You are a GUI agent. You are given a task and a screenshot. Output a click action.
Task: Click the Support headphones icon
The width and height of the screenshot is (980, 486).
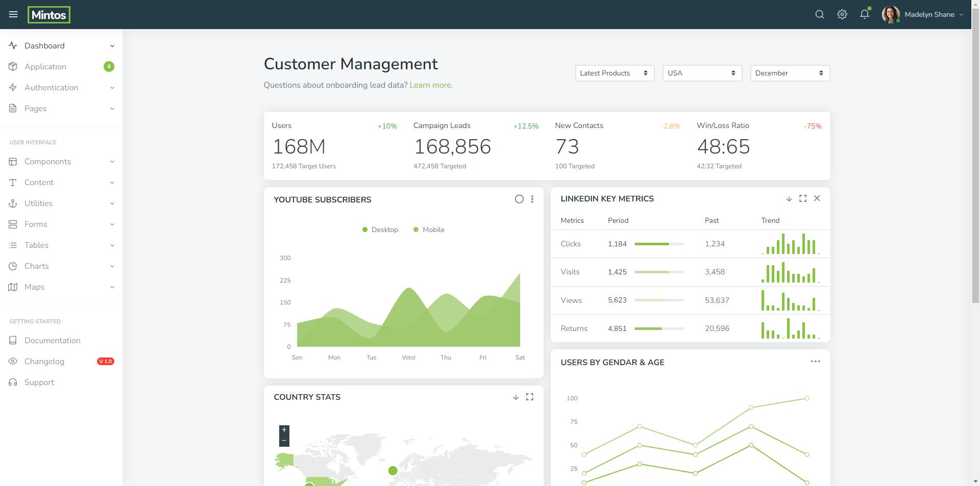[x=13, y=382]
